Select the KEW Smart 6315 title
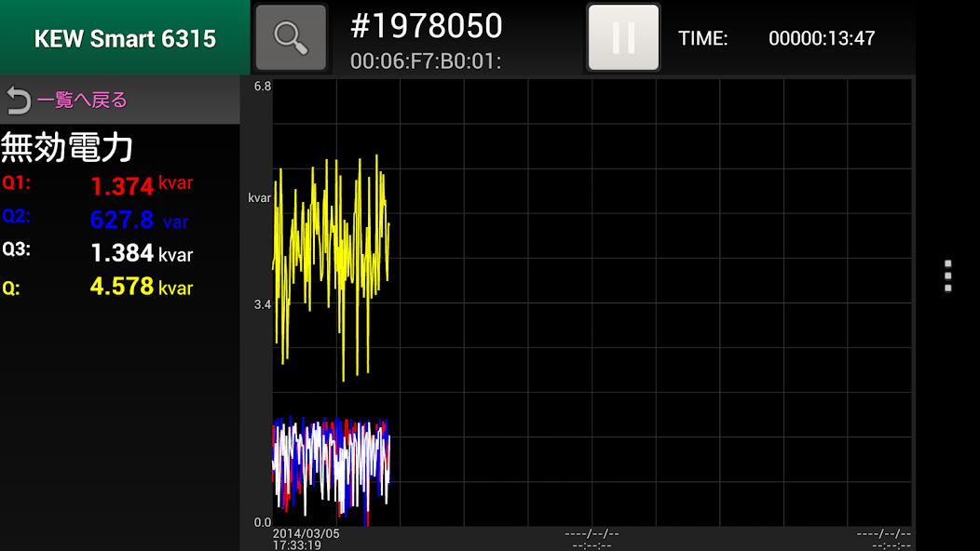 click(x=125, y=38)
